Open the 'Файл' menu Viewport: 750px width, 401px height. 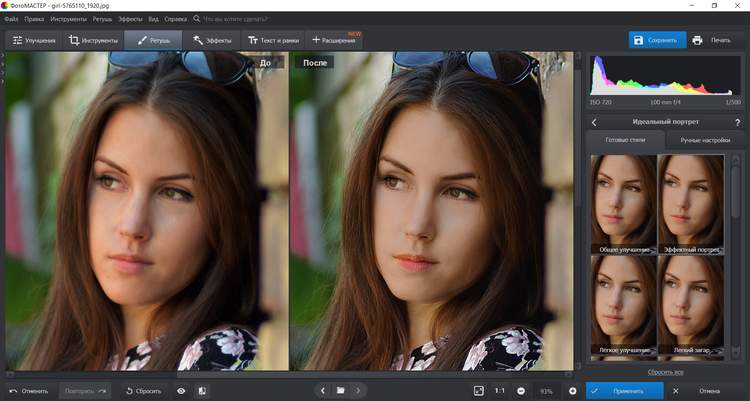click(x=11, y=19)
